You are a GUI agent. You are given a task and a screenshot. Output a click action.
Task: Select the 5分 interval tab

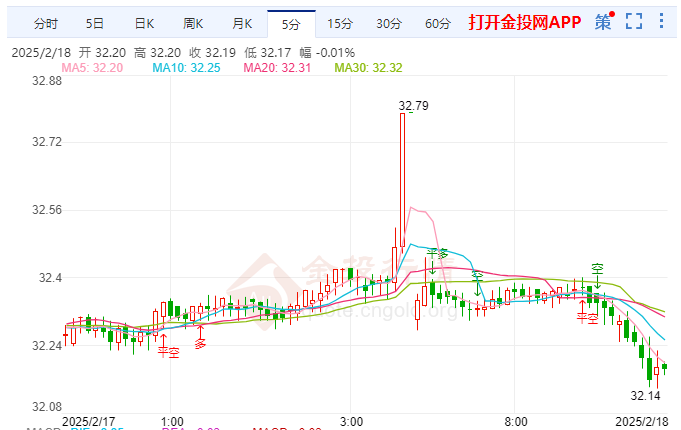[291, 24]
